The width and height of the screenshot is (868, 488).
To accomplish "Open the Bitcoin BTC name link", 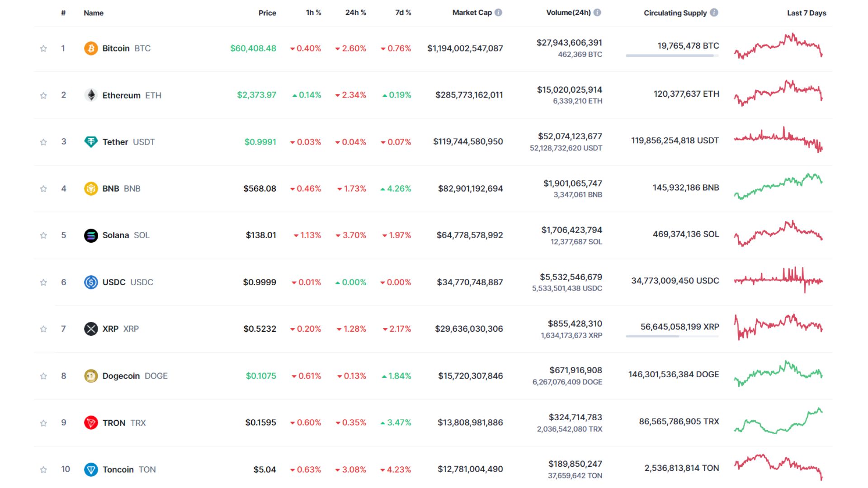I will (117, 48).
